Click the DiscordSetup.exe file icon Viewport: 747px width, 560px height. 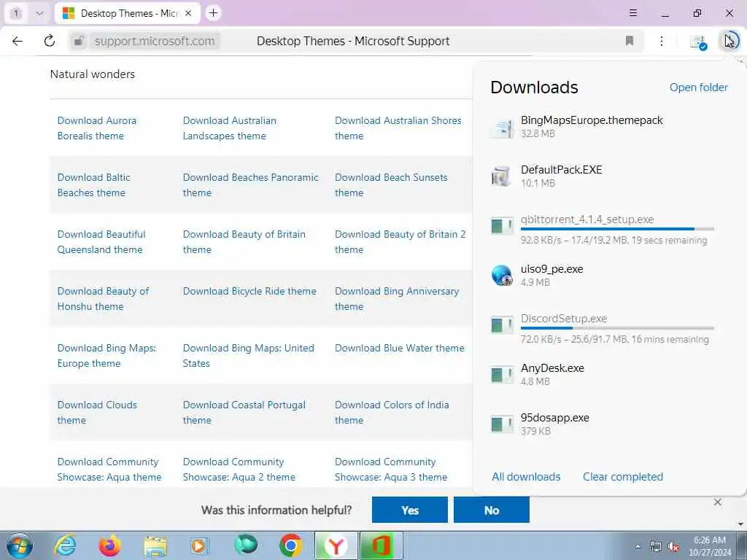502,325
